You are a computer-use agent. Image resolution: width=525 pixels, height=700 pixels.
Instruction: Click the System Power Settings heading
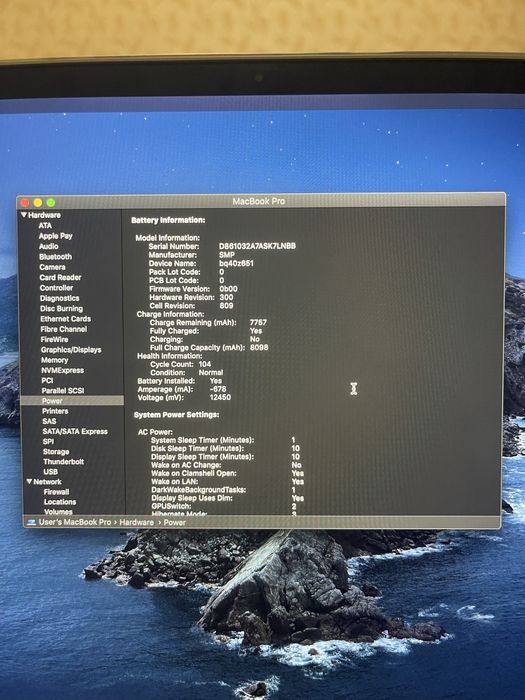(x=176, y=415)
